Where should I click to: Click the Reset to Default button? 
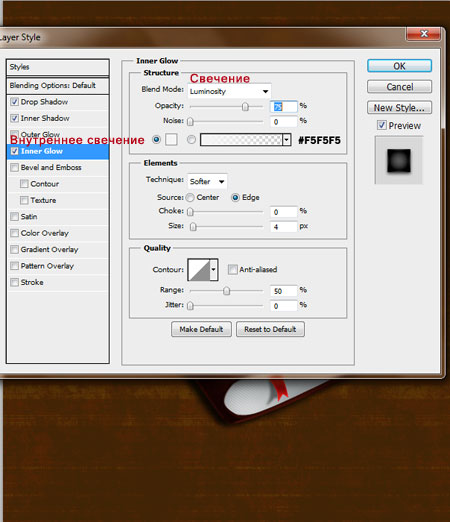coord(270,329)
